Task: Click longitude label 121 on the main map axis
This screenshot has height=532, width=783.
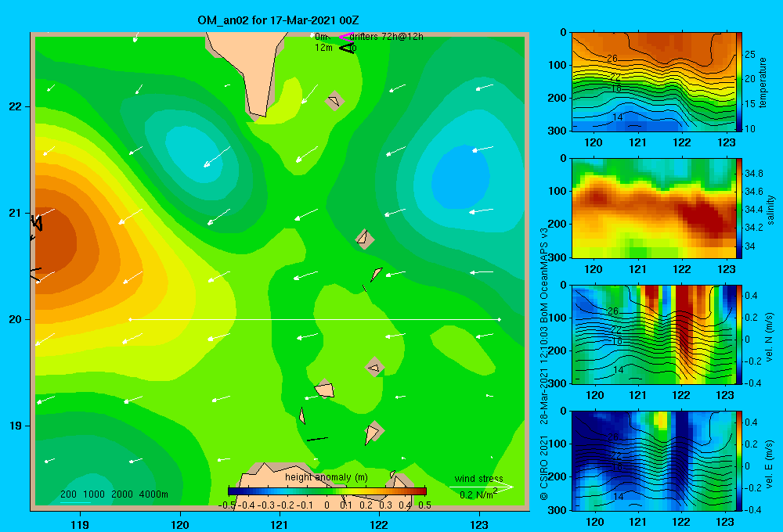Action: click(x=280, y=524)
